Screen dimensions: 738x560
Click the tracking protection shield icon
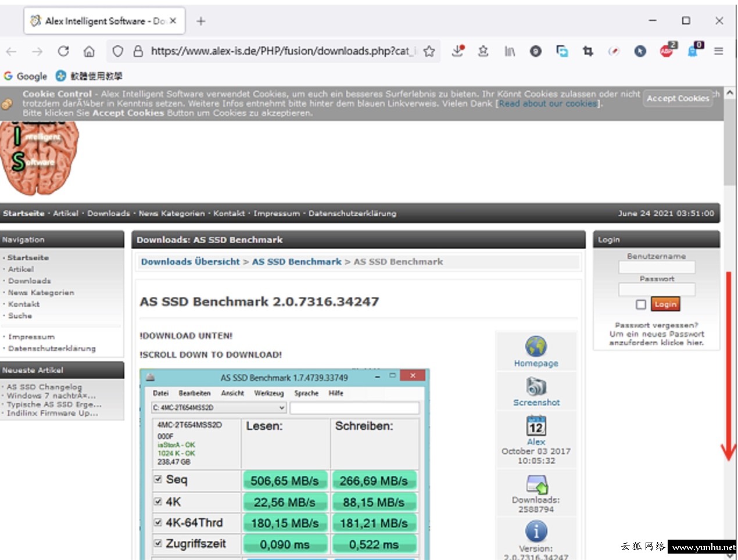click(118, 51)
